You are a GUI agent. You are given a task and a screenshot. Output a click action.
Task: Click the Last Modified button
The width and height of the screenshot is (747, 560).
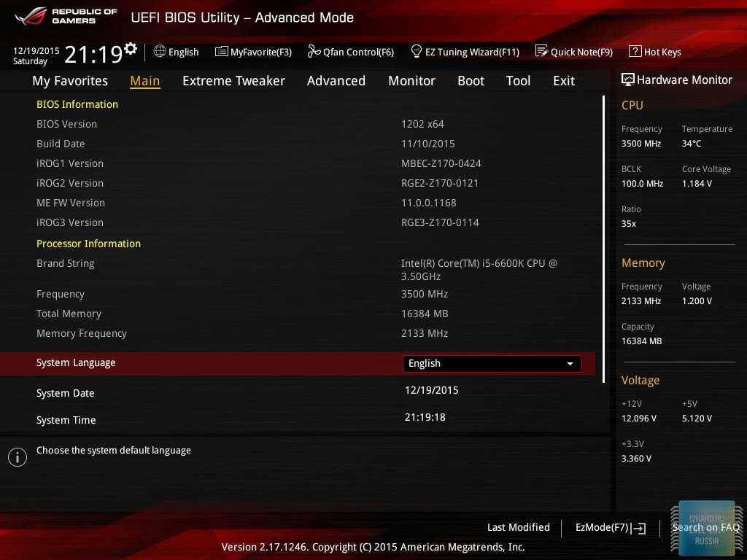[x=518, y=527]
